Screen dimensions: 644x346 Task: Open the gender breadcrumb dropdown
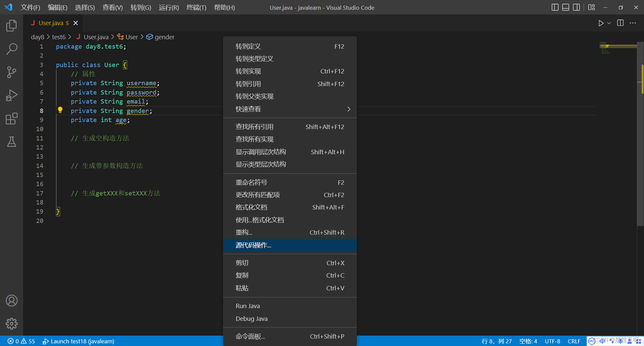tap(164, 37)
